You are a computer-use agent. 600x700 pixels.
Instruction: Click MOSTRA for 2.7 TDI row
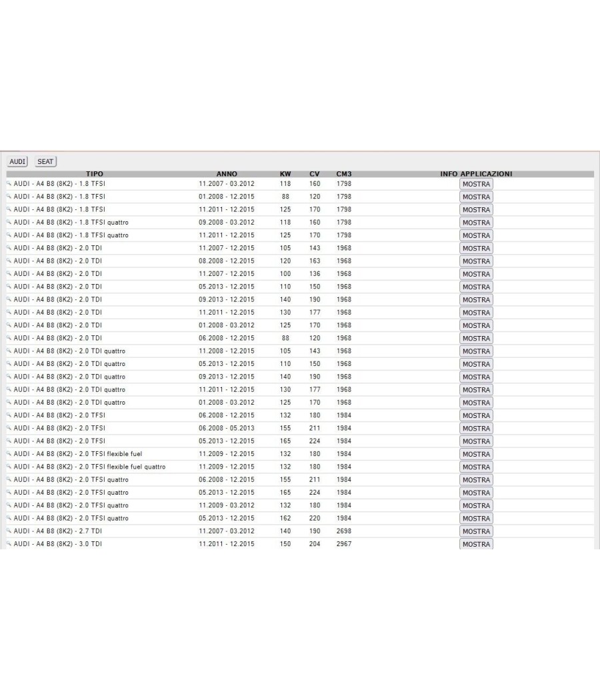point(477,531)
